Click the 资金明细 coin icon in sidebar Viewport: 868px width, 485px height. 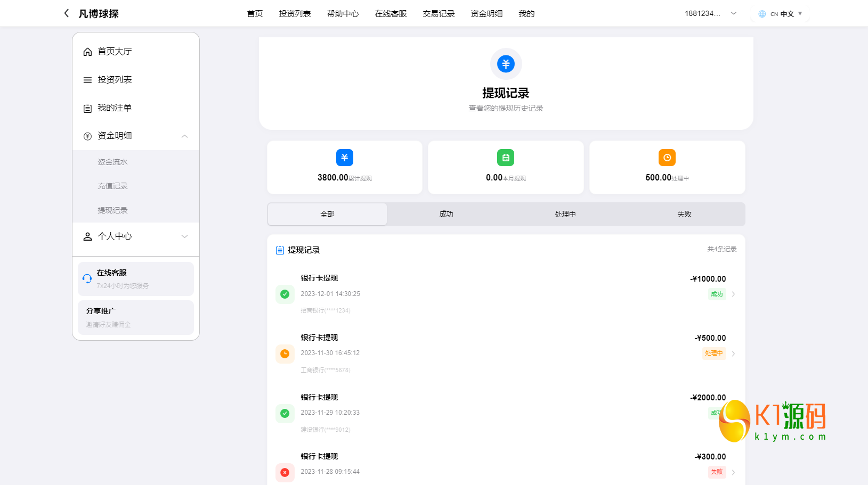pyautogui.click(x=87, y=136)
